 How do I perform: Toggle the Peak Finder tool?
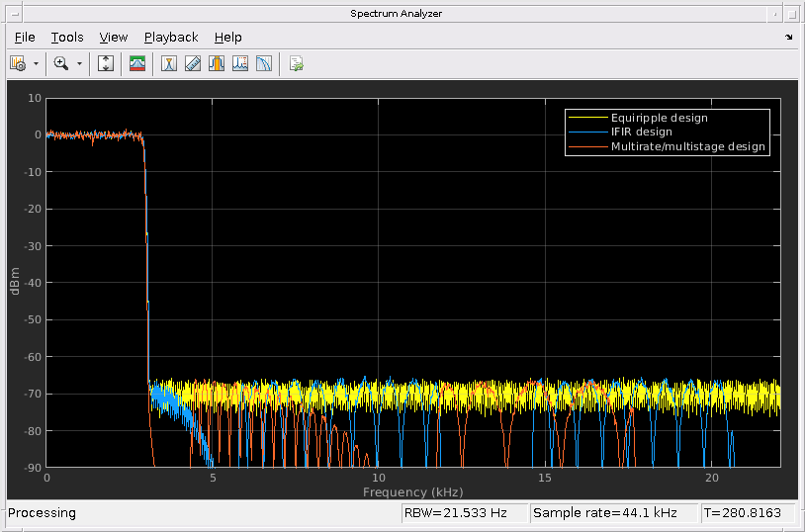pos(217,63)
